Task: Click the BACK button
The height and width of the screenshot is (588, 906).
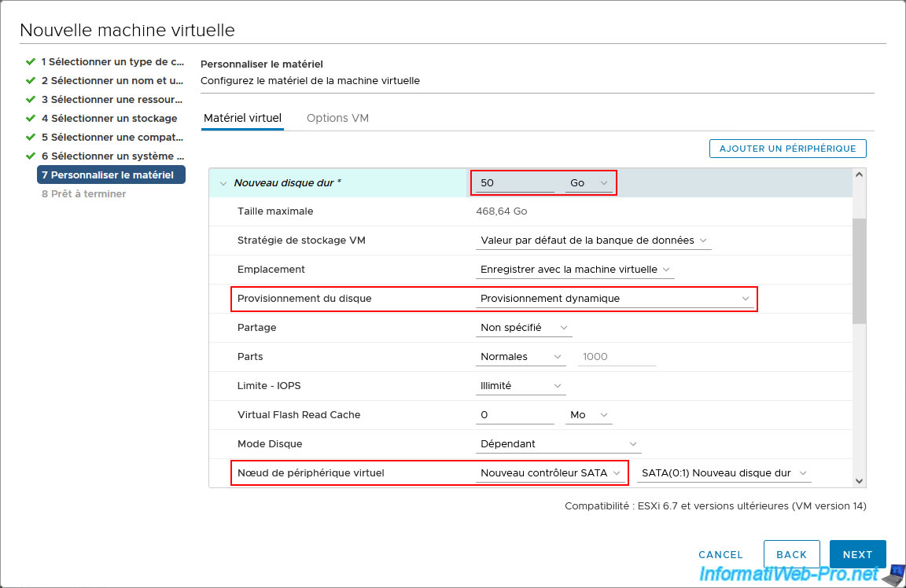Action: [791, 554]
